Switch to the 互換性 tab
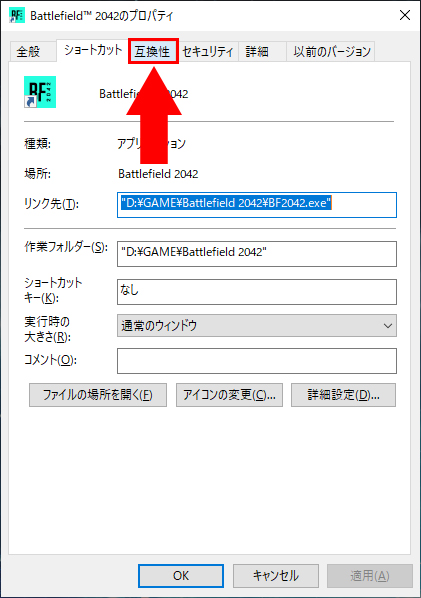421x598 pixels. pyautogui.click(x=153, y=51)
